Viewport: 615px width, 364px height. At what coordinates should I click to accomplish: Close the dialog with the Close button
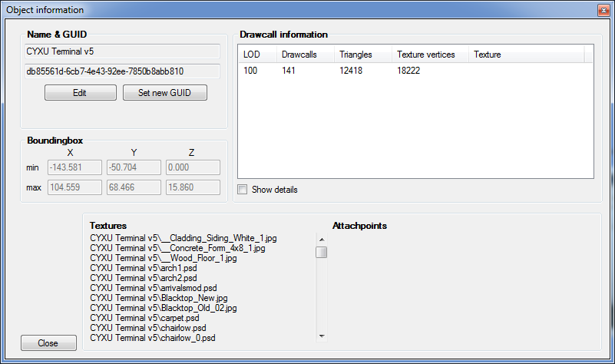coord(48,342)
